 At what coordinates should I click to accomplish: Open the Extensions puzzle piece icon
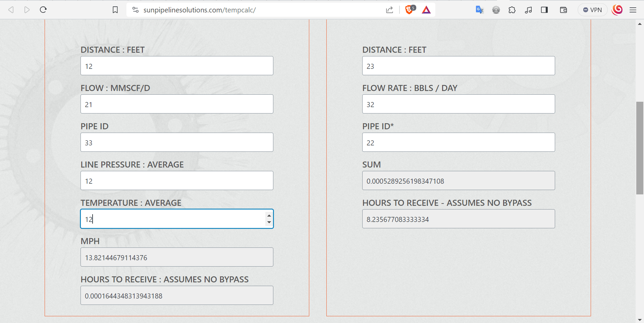click(x=512, y=10)
